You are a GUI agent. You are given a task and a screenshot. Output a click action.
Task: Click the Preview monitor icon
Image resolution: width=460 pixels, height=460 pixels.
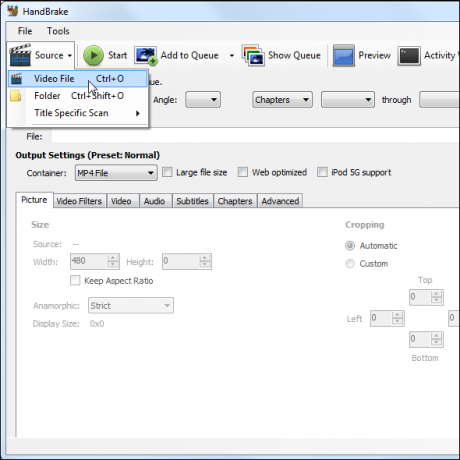point(344,55)
